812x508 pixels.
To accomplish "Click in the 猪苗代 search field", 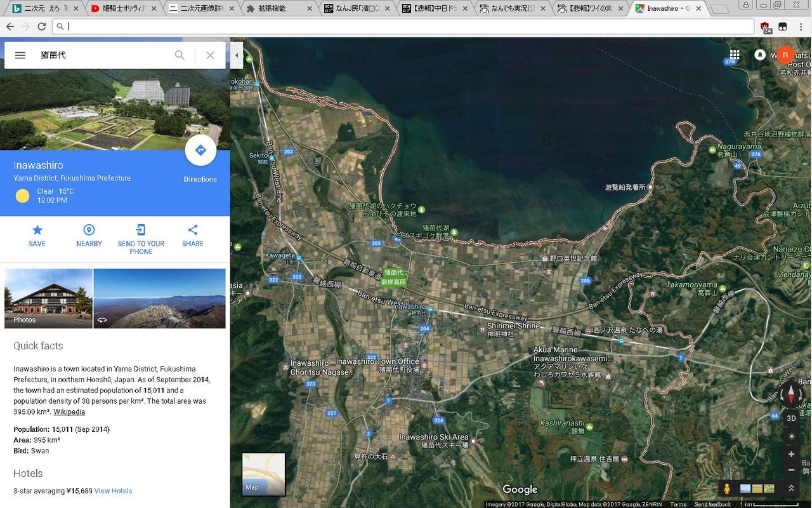I will coord(101,55).
